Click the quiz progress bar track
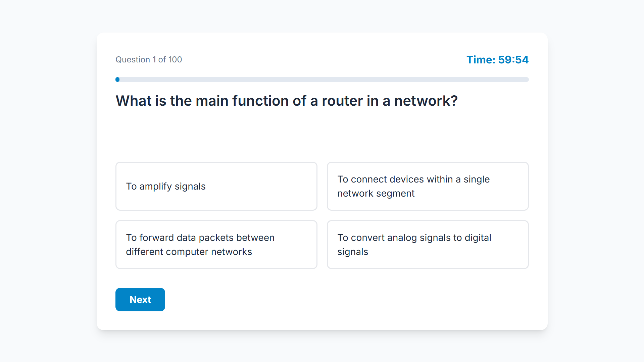The width and height of the screenshot is (644, 362). click(322, 80)
